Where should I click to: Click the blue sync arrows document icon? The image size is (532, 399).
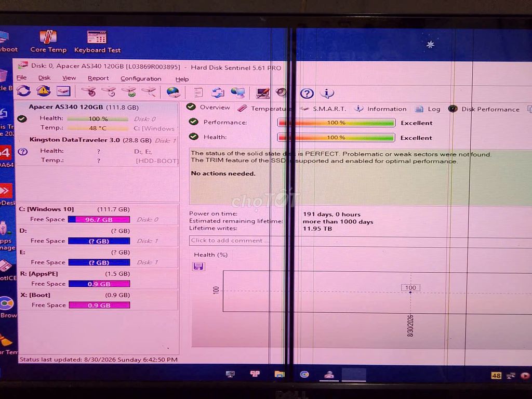click(x=218, y=92)
